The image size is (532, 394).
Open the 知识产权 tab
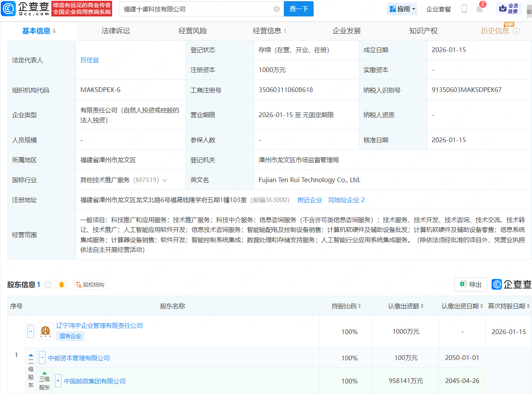(423, 31)
